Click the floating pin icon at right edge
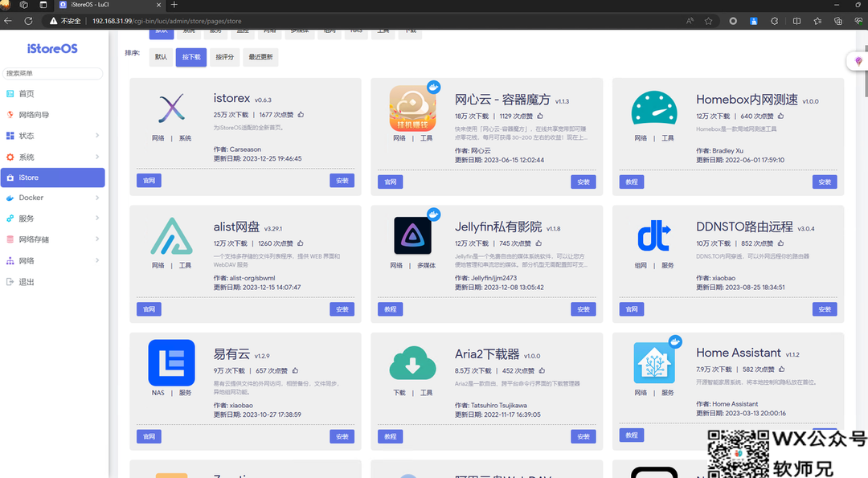This screenshot has width=868, height=478. tap(858, 61)
